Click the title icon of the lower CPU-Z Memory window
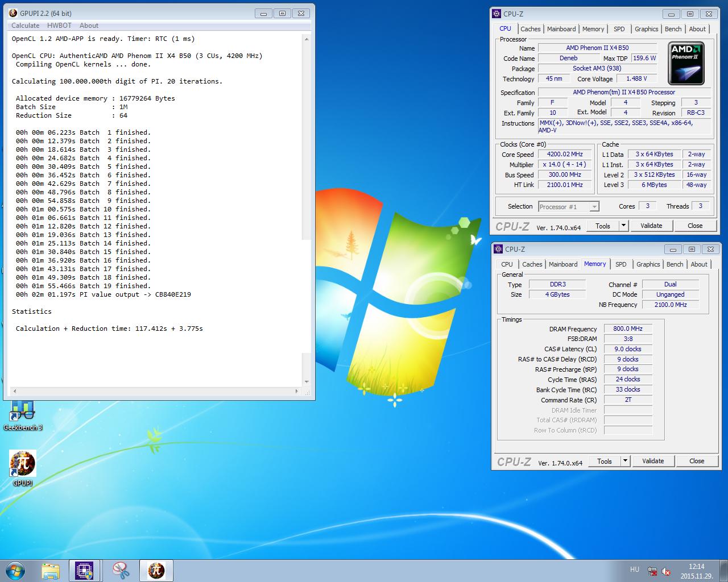Viewport: 728px width, 582px height. 498,249
